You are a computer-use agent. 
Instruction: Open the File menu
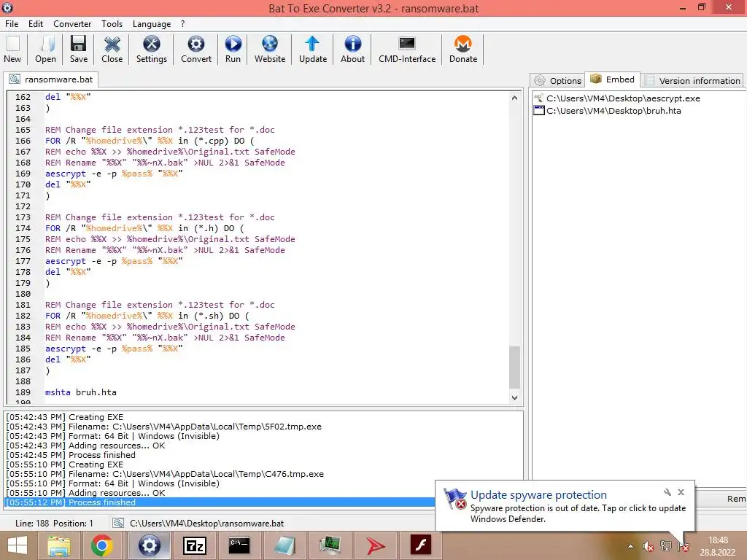12,24
